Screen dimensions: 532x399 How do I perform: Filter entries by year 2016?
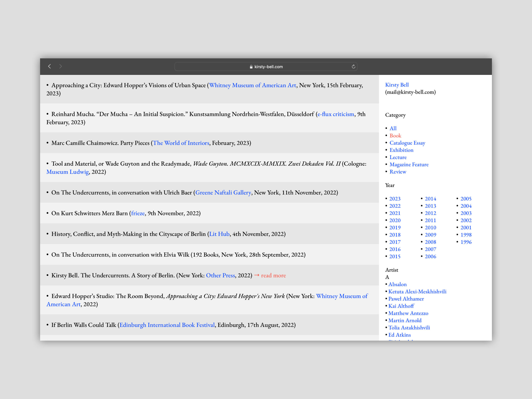tap(395, 249)
